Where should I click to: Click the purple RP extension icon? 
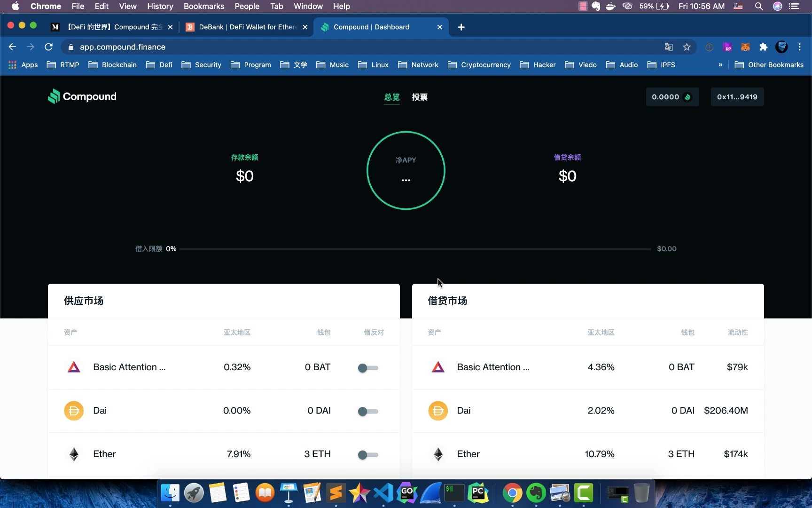(727, 47)
